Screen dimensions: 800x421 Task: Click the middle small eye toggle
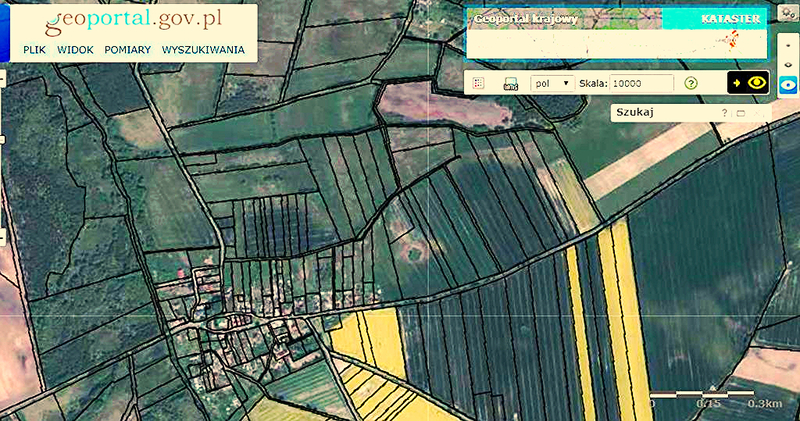[x=788, y=64]
